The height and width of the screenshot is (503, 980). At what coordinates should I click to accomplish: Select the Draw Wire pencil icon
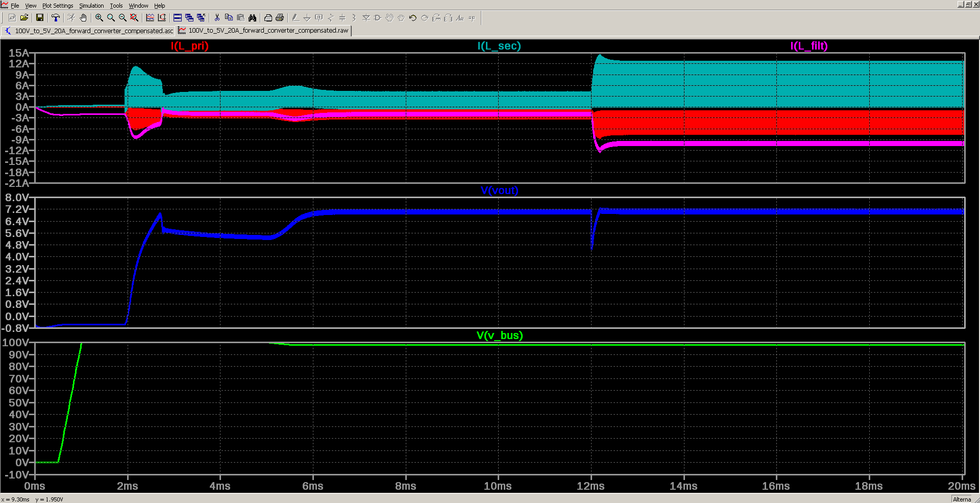tap(296, 18)
